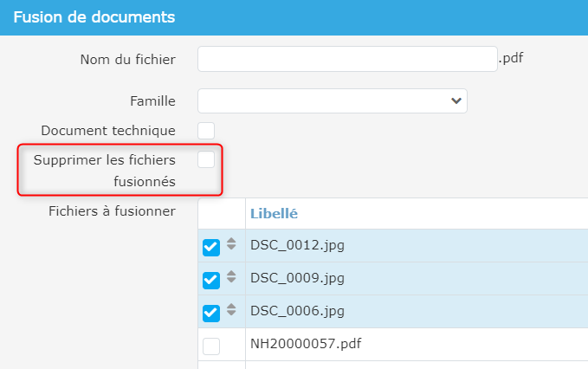Move DSC_0009.jpg up with its arrow

click(x=231, y=275)
